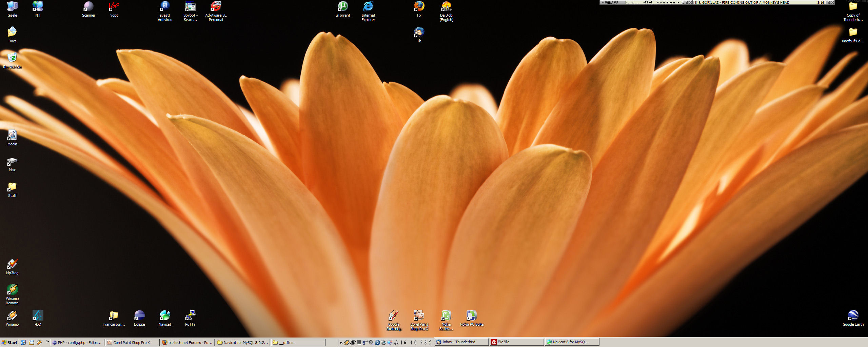Click the Gorillaz song title in Winamp
This screenshot has width=868, height=347.
[x=742, y=2]
